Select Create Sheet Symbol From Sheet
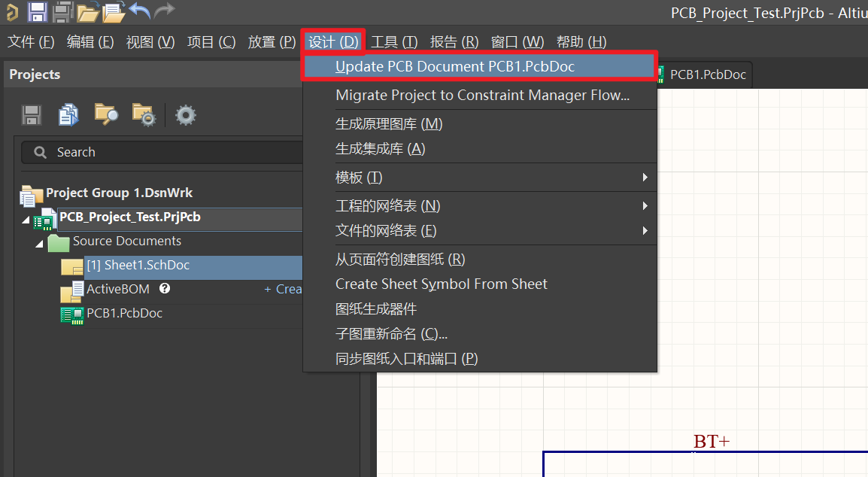 click(x=479, y=284)
